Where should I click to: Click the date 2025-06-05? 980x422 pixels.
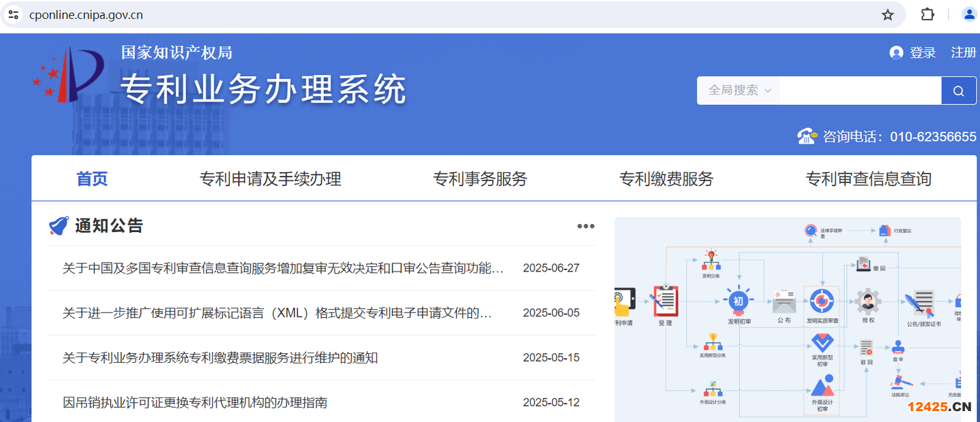pos(551,313)
